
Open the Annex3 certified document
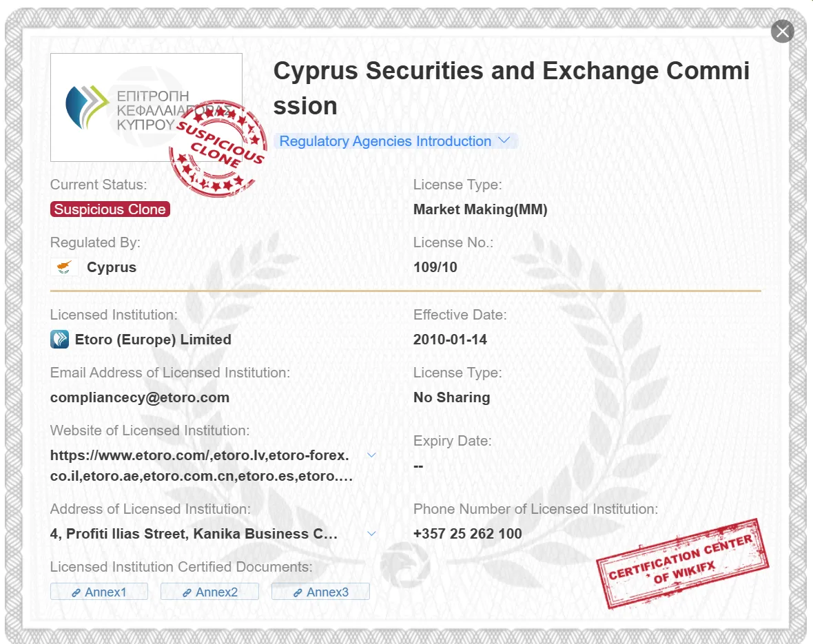click(320, 592)
